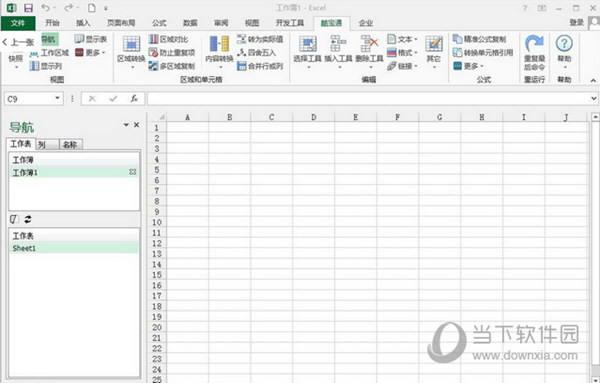Click the confirm checkmark in formula bar

pyautogui.click(x=113, y=99)
